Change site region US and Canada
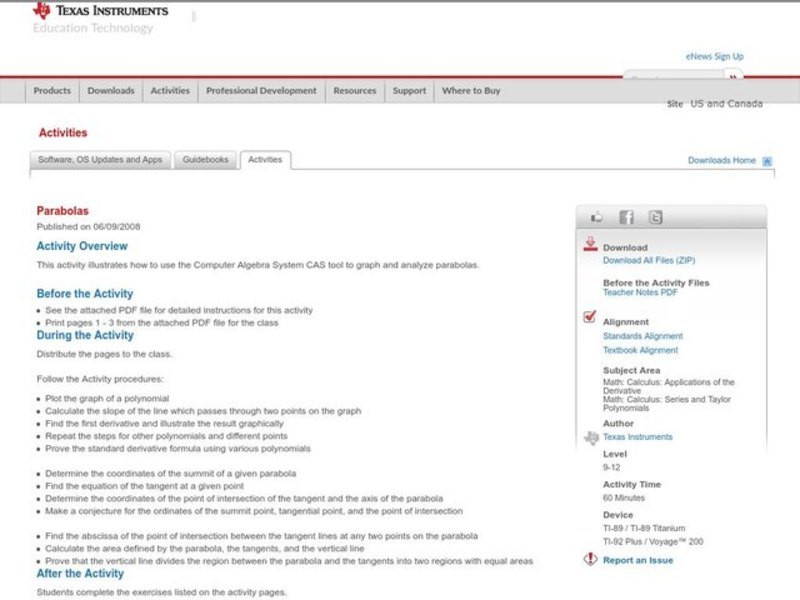 726,104
